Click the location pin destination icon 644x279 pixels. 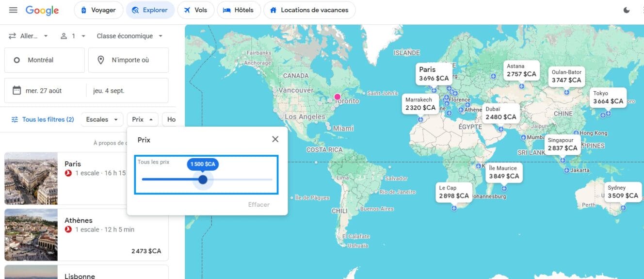click(101, 60)
